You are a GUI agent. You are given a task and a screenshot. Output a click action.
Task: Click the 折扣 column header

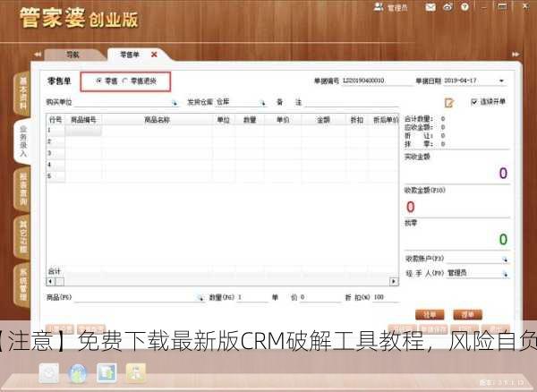click(x=356, y=120)
